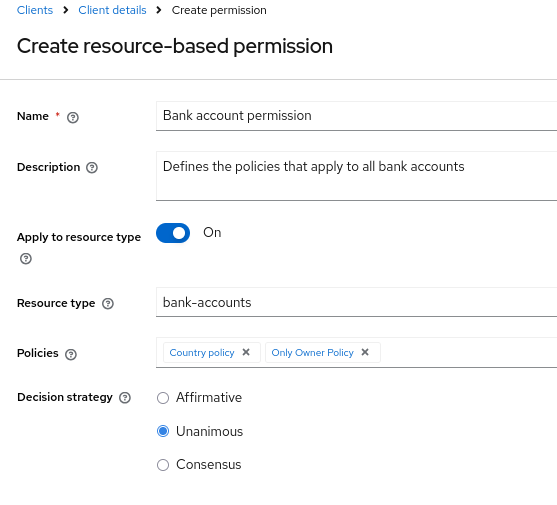Open help icon next to Description label

tap(92, 168)
